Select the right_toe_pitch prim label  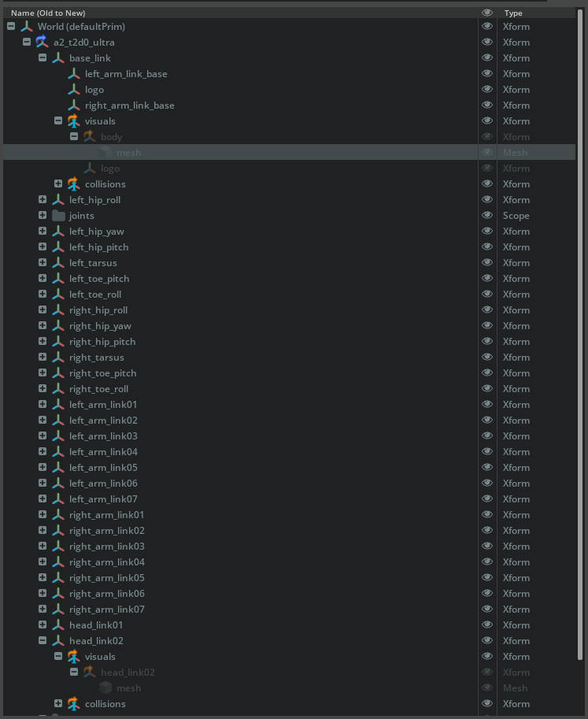(x=102, y=373)
